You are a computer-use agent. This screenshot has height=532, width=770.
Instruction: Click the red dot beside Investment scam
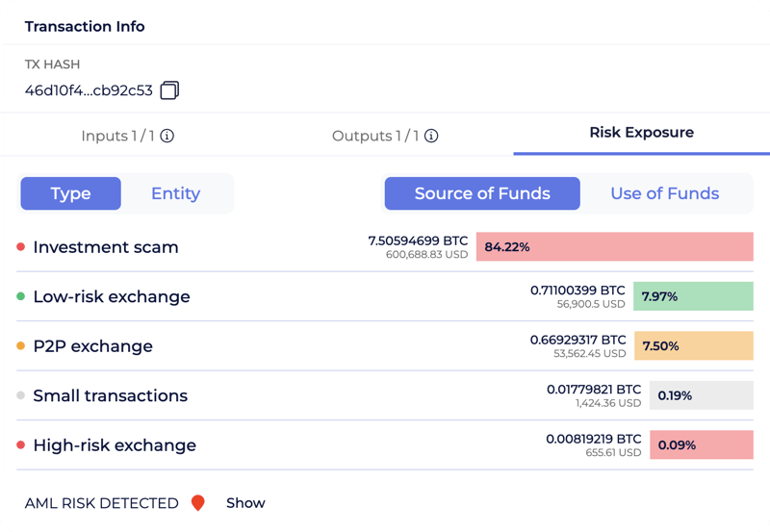[x=20, y=246]
